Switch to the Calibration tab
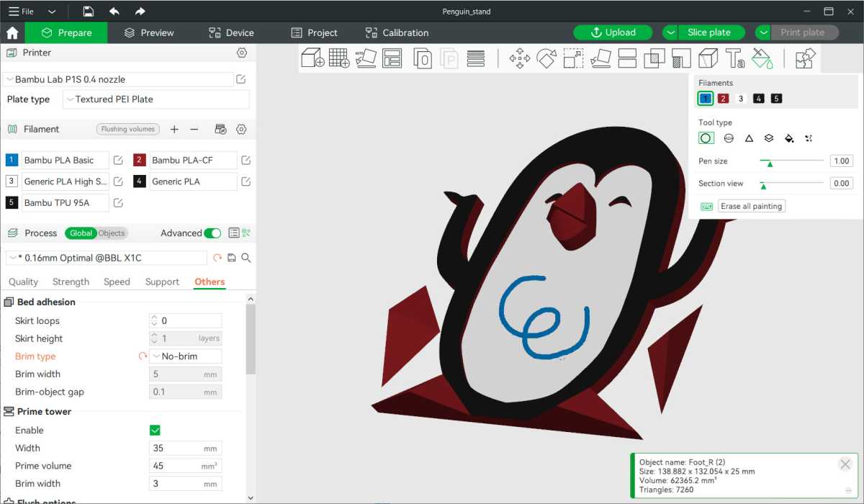Image resolution: width=864 pixels, height=504 pixels. [x=397, y=32]
